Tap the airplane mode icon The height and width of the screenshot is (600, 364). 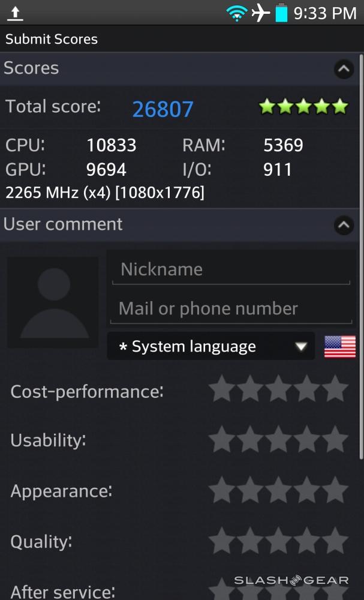point(261,13)
